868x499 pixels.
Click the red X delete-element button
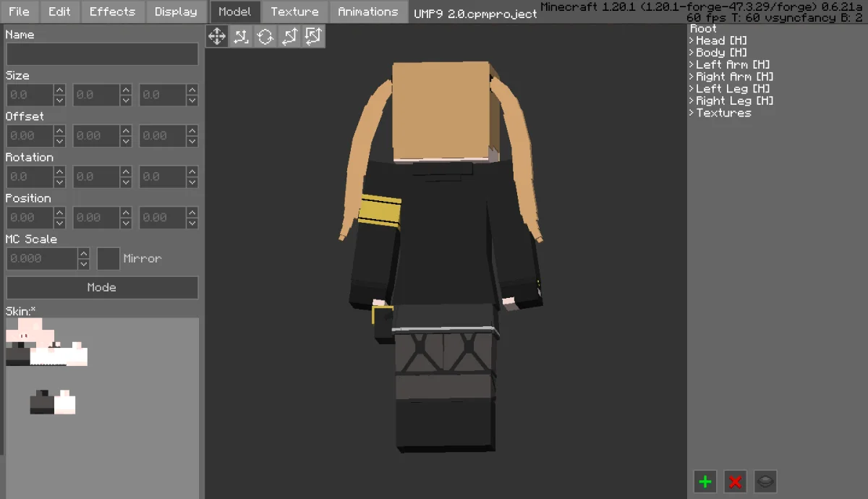click(736, 482)
